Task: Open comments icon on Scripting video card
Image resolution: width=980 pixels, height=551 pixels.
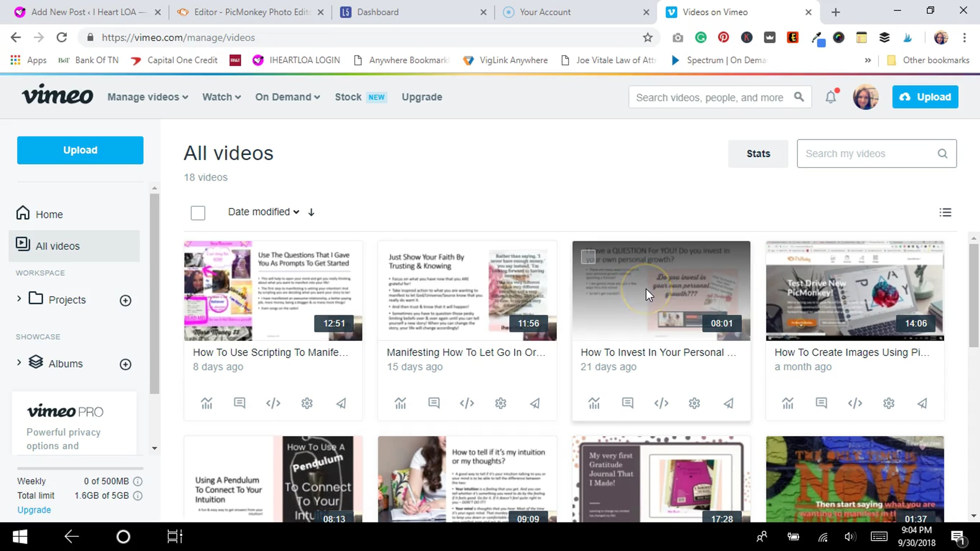Action: click(x=240, y=403)
